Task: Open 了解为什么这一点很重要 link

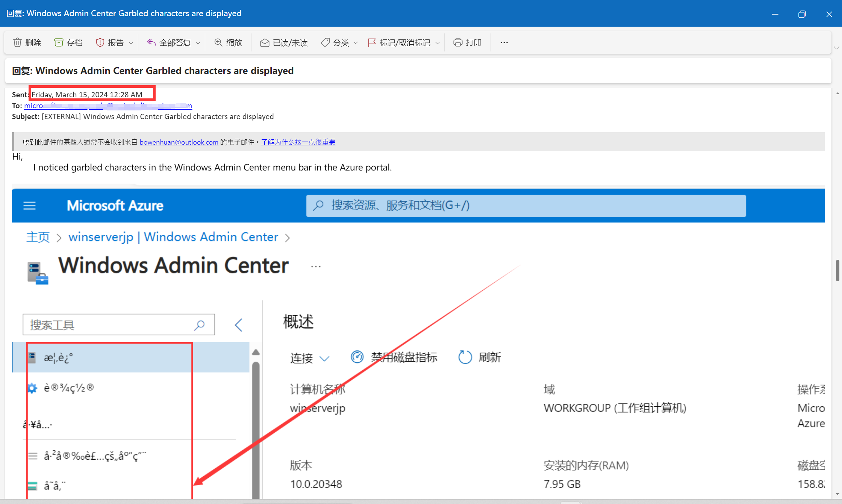Action: click(x=298, y=142)
